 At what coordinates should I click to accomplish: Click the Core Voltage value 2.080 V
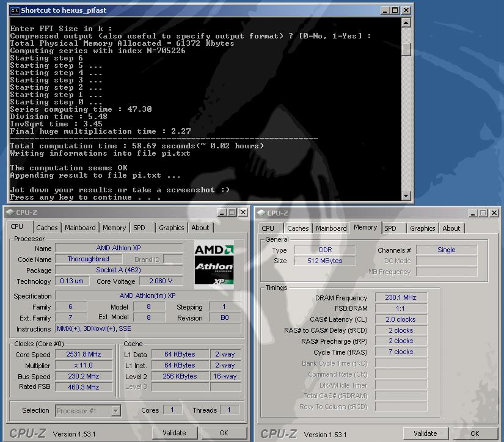[161, 281]
